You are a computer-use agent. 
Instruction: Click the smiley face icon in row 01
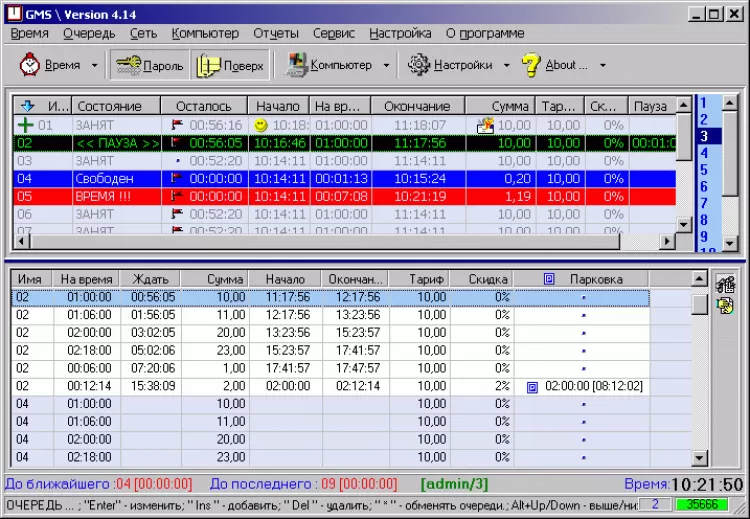tap(261, 125)
